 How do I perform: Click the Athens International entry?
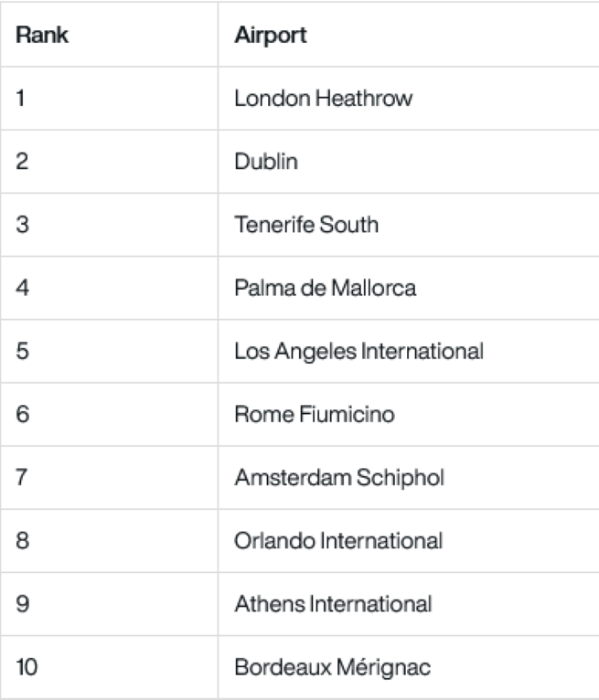333,604
